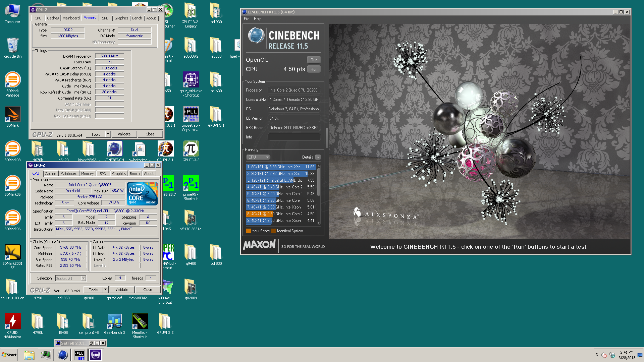Click the Identical System brown swatch
Screen dimensions: 644x362
coord(273,231)
